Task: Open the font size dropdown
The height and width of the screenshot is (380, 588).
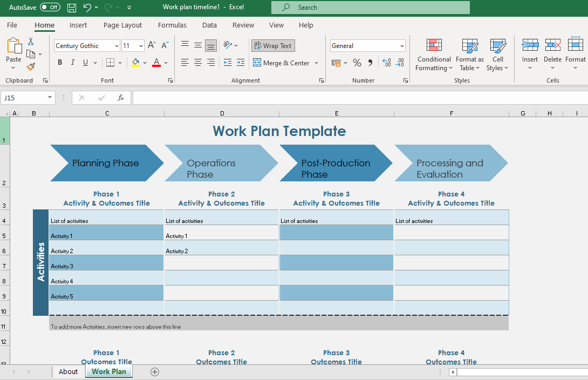Action: [x=141, y=46]
